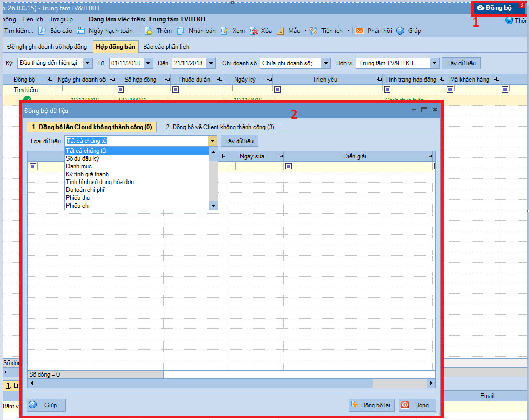
Task: Expand the Đơn vị dropdown
Action: click(x=434, y=63)
